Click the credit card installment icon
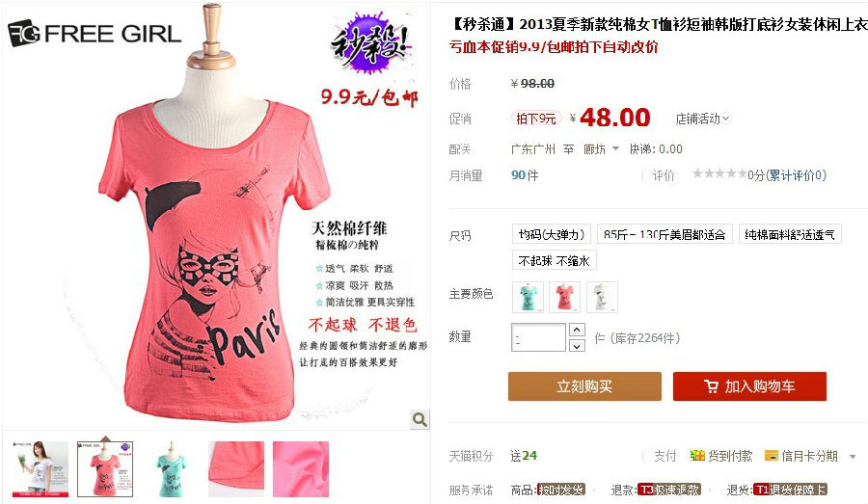 (772, 455)
